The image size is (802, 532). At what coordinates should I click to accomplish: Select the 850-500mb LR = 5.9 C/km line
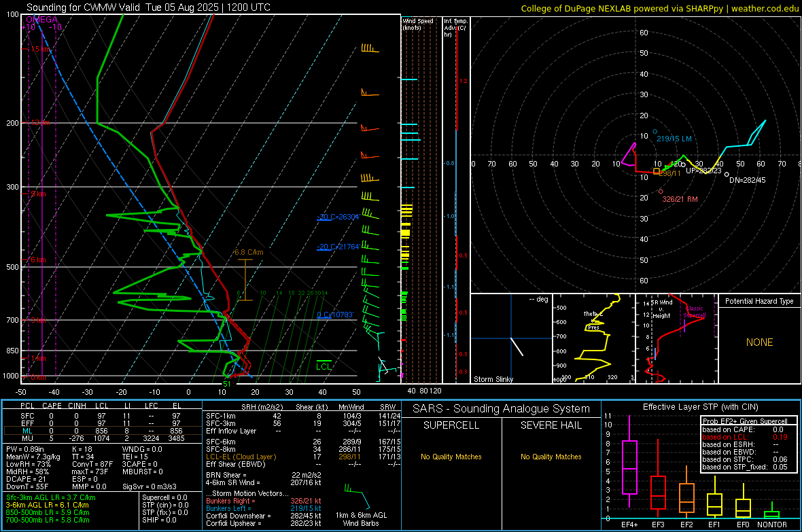point(48,512)
